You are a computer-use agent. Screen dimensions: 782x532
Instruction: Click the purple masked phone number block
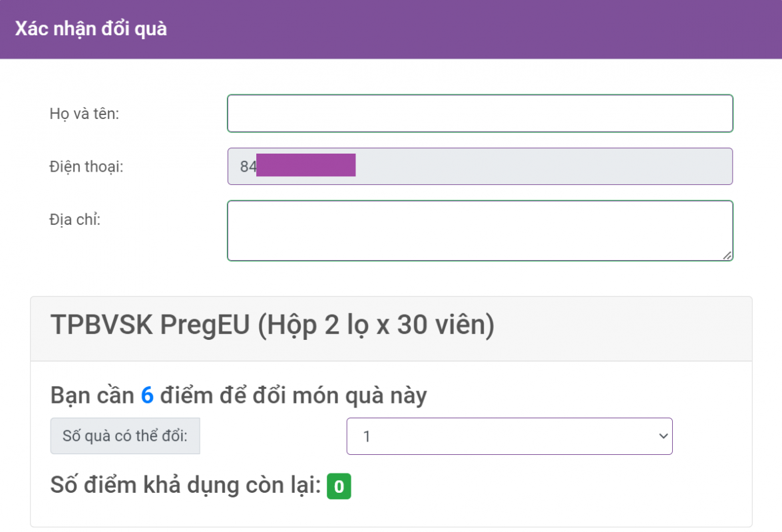pyautogui.click(x=305, y=166)
